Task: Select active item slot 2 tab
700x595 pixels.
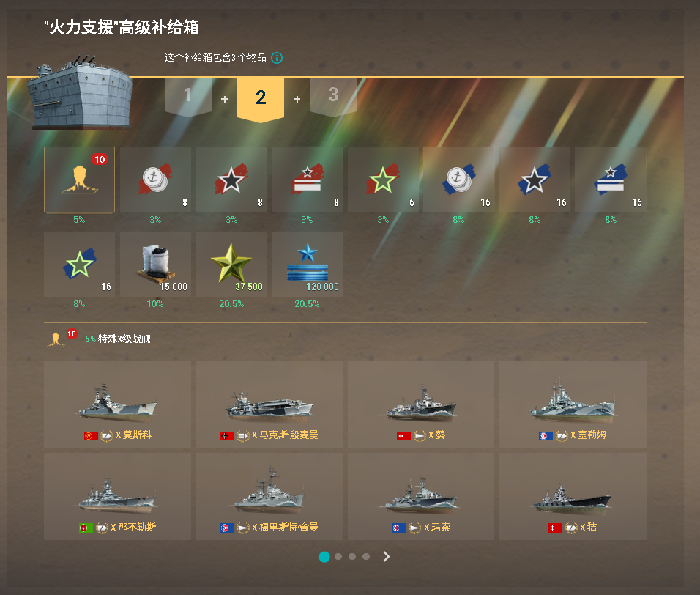Action: (261, 99)
